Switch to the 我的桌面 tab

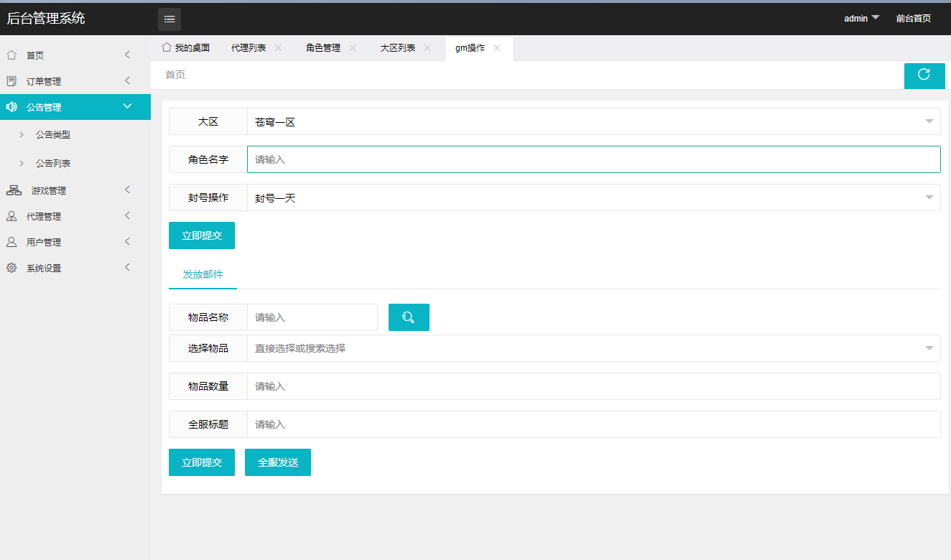(x=186, y=48)
